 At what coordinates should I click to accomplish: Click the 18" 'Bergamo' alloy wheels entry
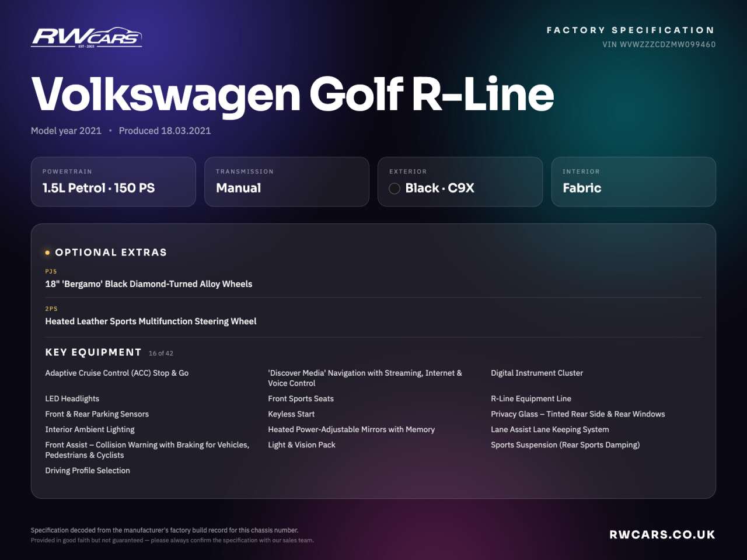point(149,284)
